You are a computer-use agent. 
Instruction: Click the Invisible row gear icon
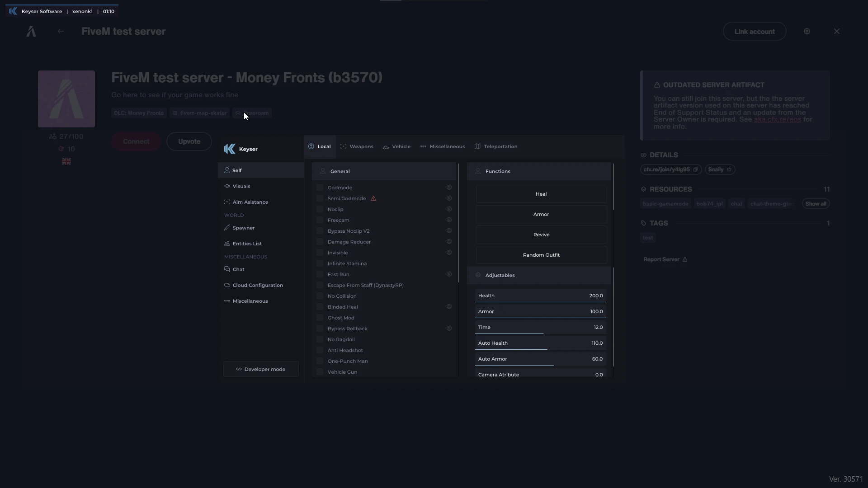[x=449, y=253]
